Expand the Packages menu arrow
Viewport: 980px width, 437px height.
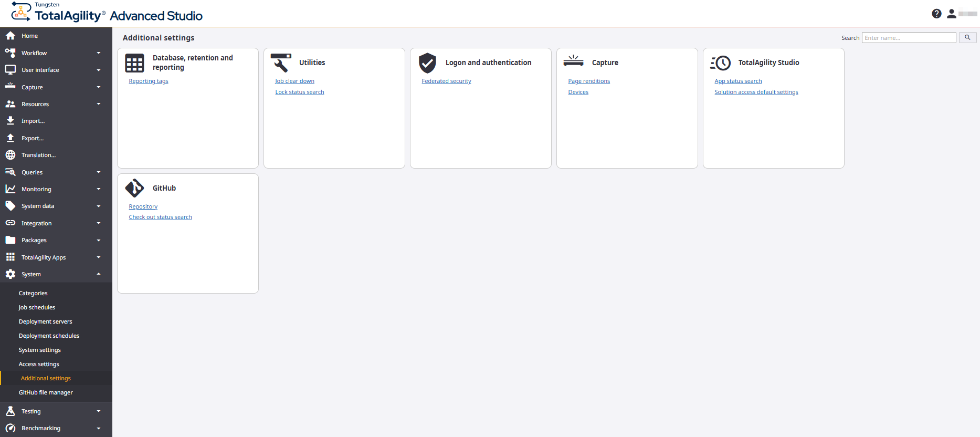click(x=99, y=240)
